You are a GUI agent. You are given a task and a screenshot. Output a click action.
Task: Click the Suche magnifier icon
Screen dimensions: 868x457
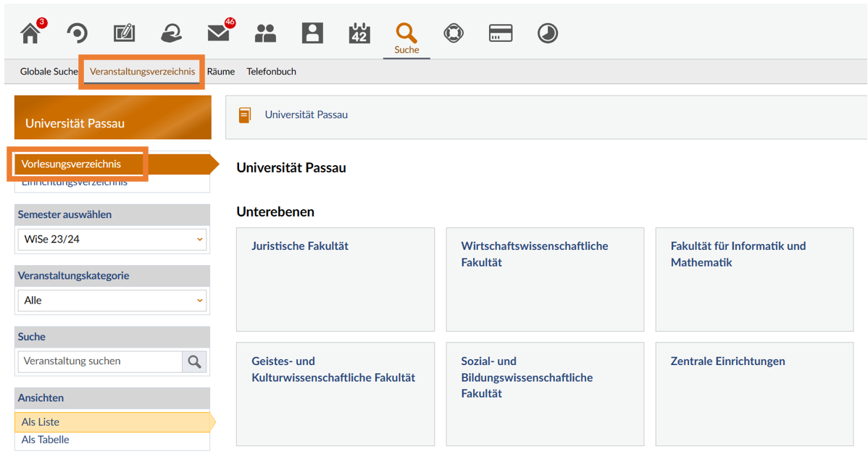(x=406, y=38)
